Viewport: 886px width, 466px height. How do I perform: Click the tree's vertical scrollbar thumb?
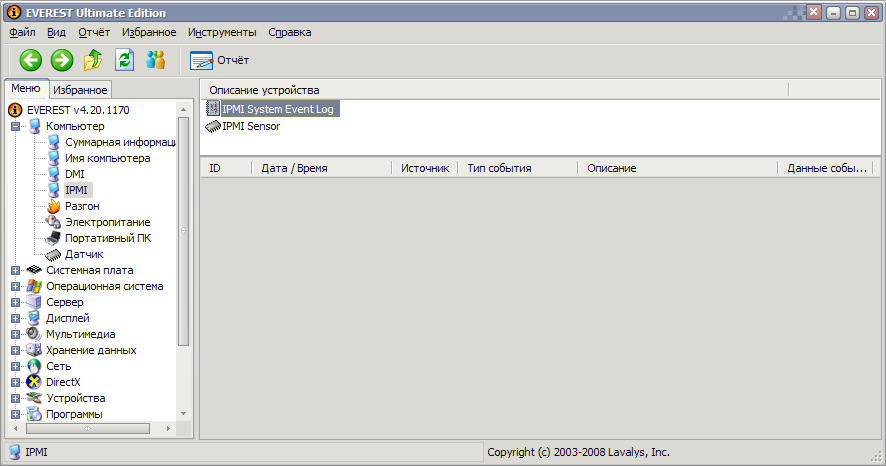pyautogui.click(x=183, y=231)
